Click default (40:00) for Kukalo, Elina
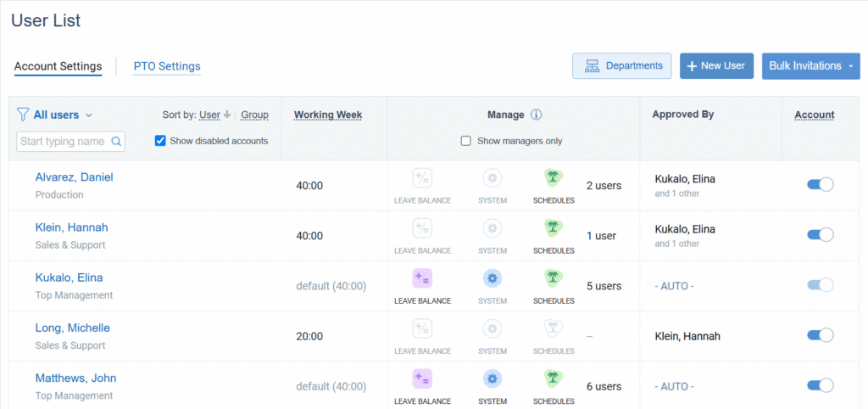Screen dimensions: 868x409 tap(331, 287)
